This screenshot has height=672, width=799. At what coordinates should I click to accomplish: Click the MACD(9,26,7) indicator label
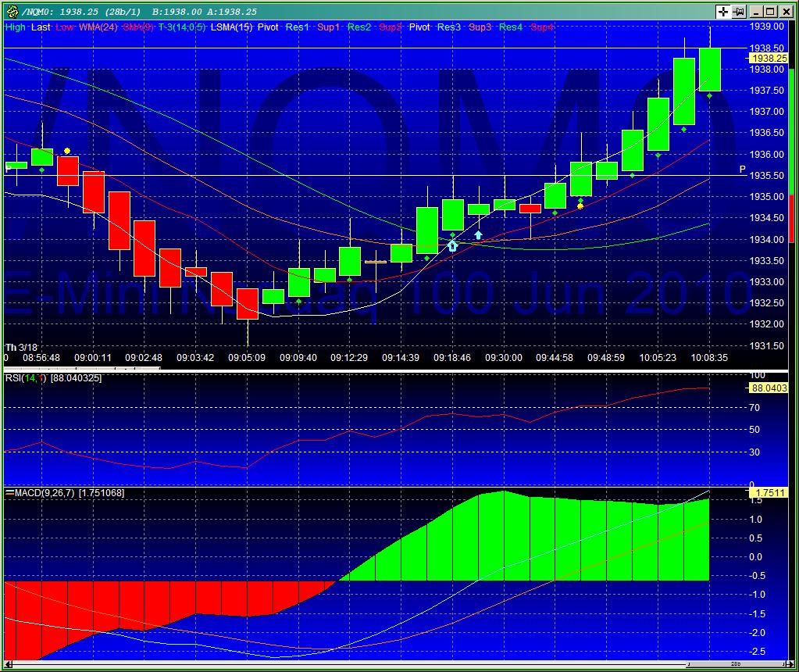click(x=45, y=493)
